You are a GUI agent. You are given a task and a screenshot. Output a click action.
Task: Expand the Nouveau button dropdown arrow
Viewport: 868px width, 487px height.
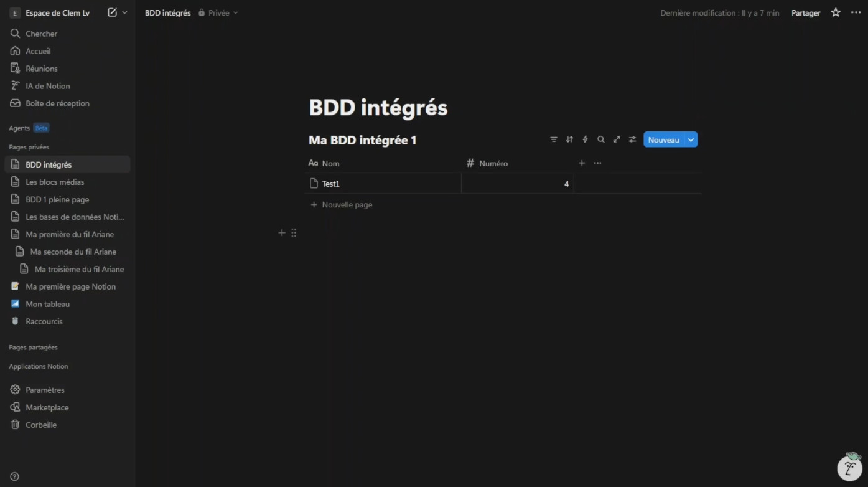point(691,140)
